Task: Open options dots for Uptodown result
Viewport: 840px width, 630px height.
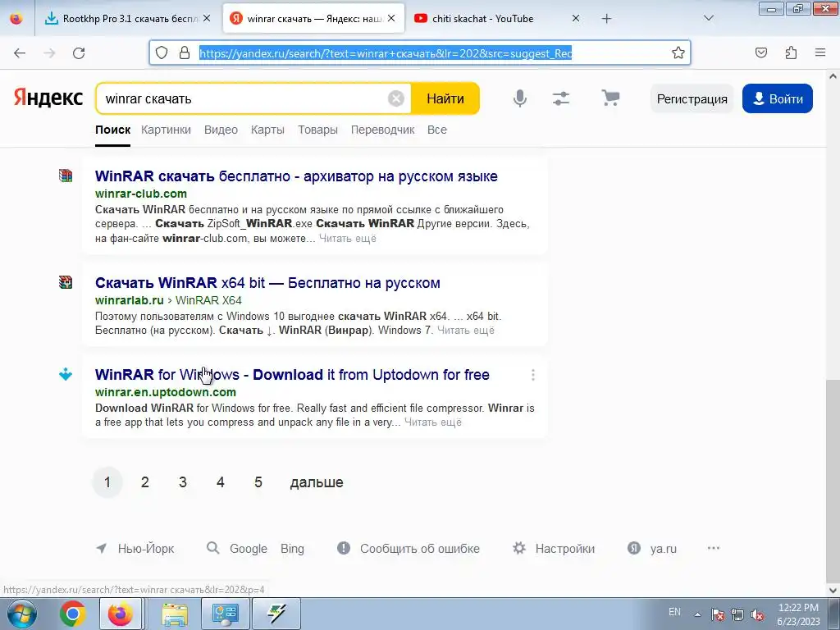Action: point(533,375)
